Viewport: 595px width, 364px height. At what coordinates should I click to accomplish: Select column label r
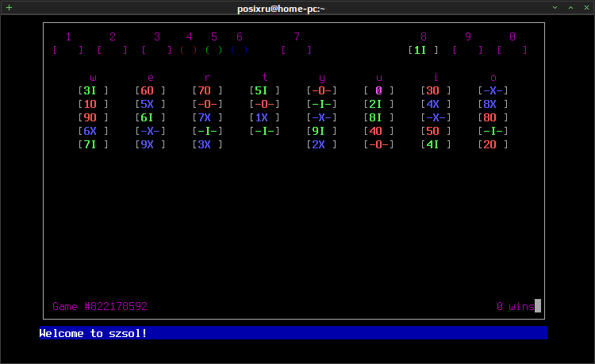pos(207,78)
